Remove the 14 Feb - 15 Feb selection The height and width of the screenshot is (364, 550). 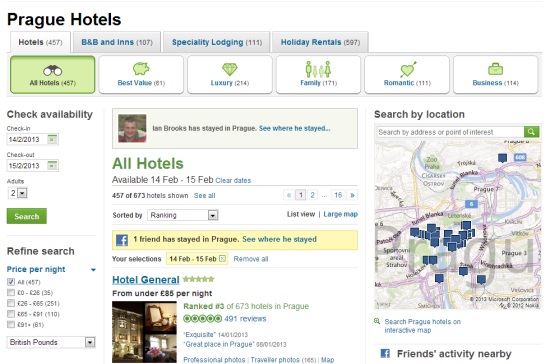pyautogui.click(x=222, y=259)
